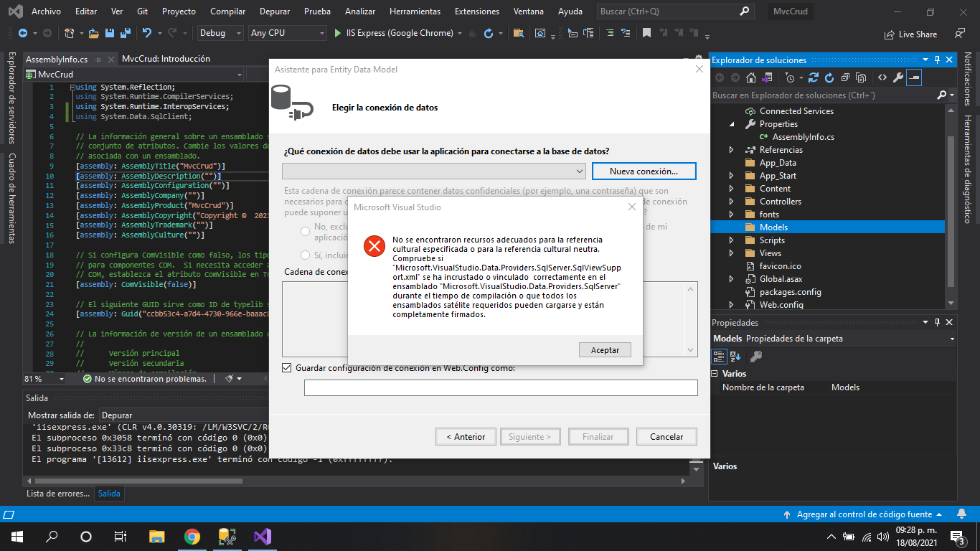Open the data connection combo box in wizard
The width and height of the screenshot is (980, 551).
(x=434, y=171)
